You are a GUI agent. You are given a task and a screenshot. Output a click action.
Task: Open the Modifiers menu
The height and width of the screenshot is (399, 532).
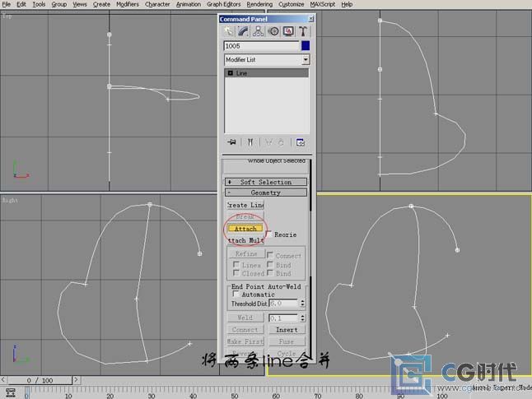[128, 4]
